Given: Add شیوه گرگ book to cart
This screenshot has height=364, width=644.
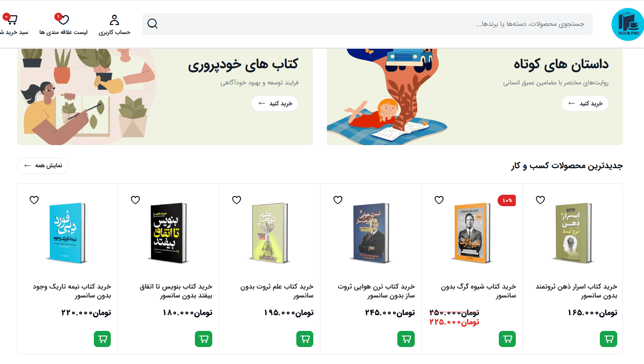Looking at the screenshot, I should point(507,339).
